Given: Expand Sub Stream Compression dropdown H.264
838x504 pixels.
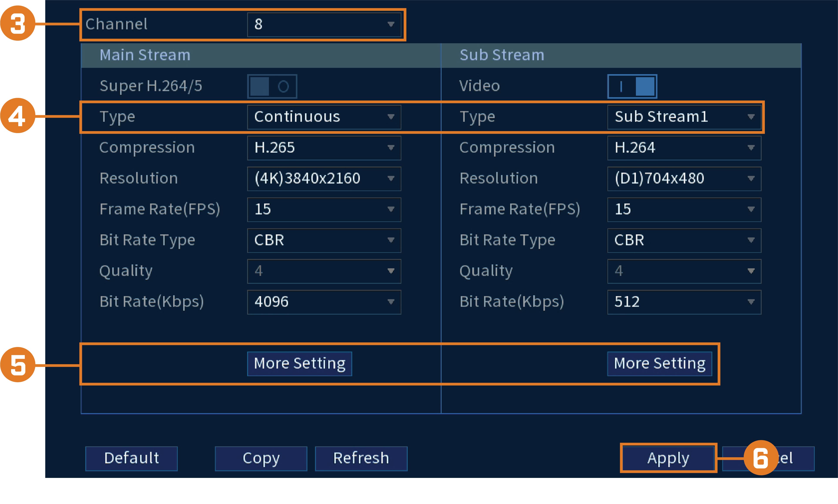Looking at the screenshot, I should (x=684, y=148).
